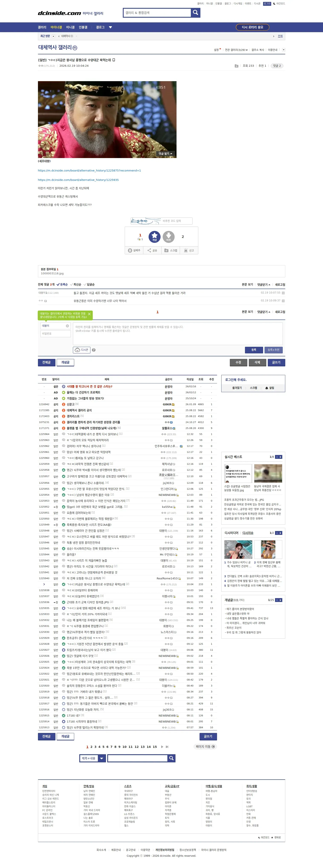The height and width of the screenshot is (868, 323).
Task: Click the post's main image
Action: click(107, 119)
